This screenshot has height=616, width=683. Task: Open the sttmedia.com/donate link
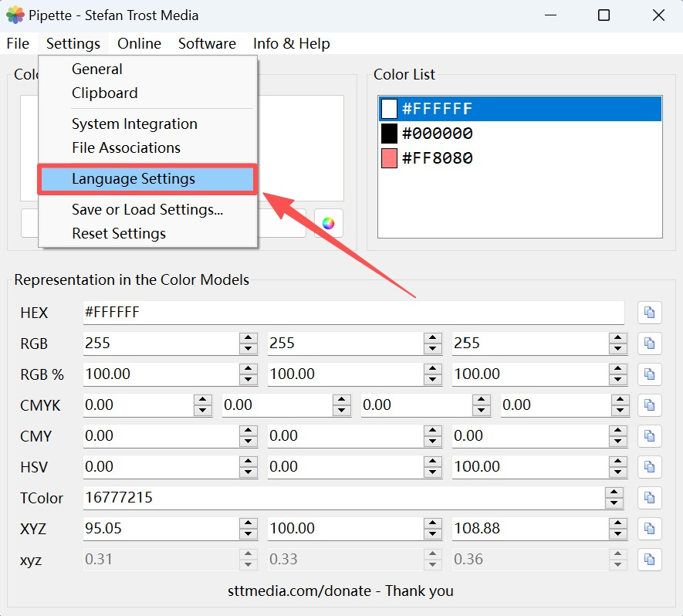(x=340, y=591)
